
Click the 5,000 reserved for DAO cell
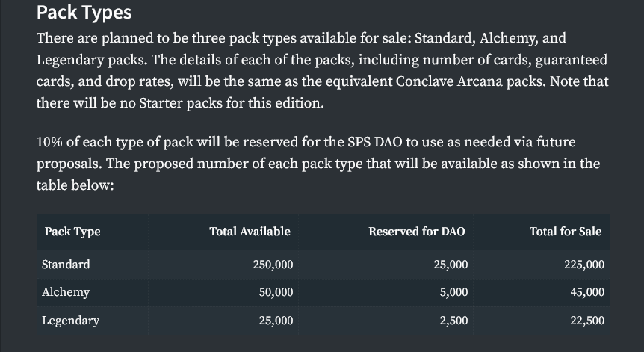(x=453, y=292)
